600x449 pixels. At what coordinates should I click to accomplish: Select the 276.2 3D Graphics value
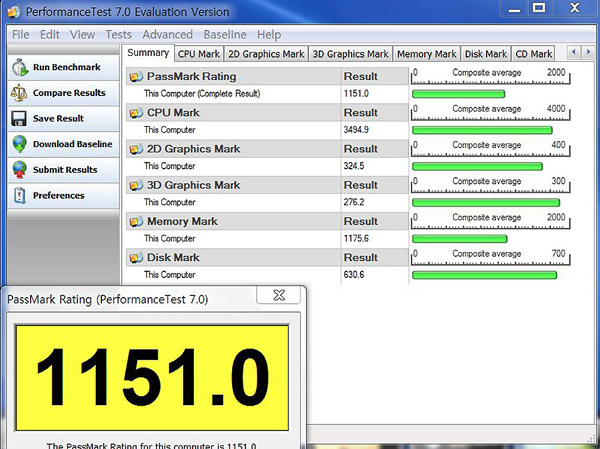click(354, 202)
